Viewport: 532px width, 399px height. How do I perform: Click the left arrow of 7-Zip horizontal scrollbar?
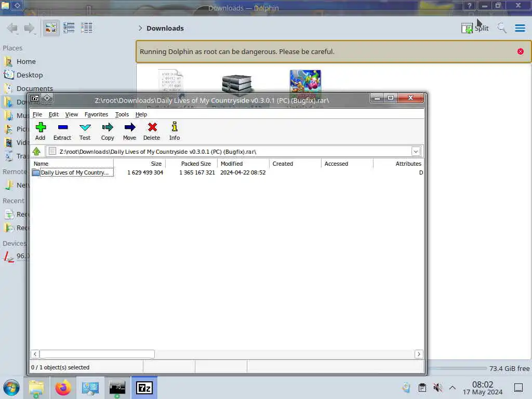[x=35, y=354]
